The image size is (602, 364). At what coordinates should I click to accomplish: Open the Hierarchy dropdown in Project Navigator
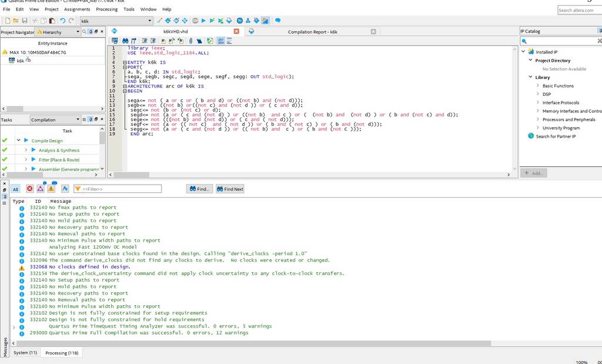click(78, 32)
